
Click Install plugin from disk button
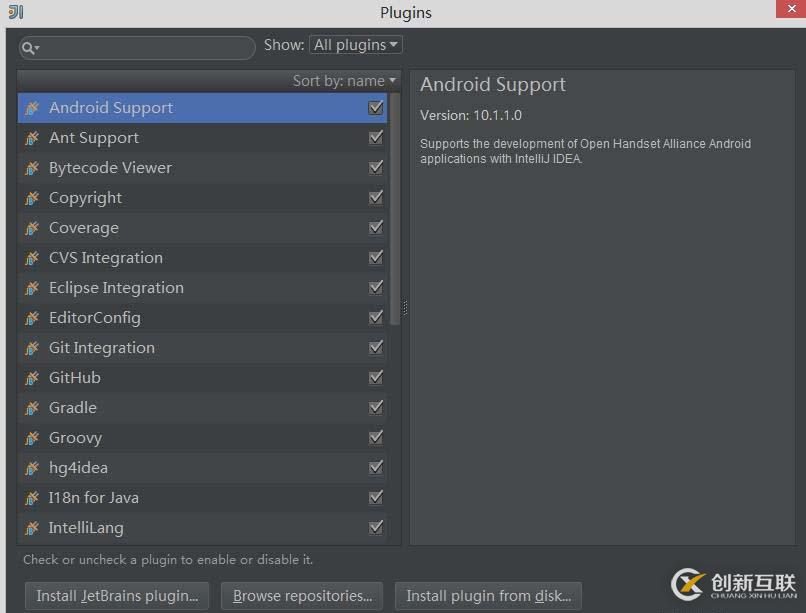point(488,596)
